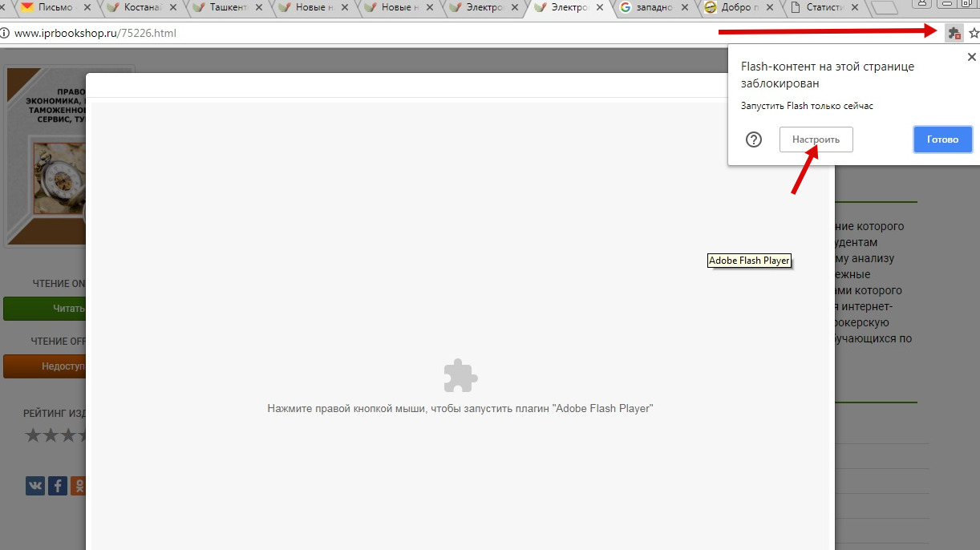Switch to the Письмо mail tab
The width and height of the screenshot is (980, 550).
[x=53, y=8]
